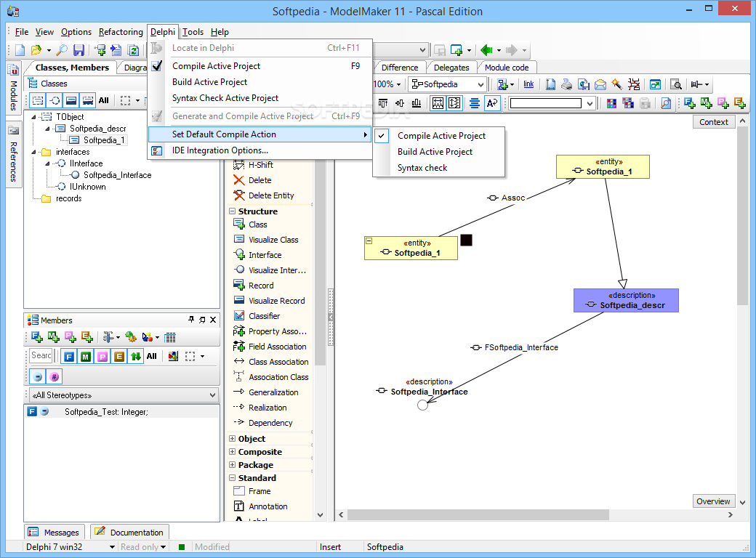756x558 pixels.
Task: Expand the Composite palette group
Action: point(233,451)
